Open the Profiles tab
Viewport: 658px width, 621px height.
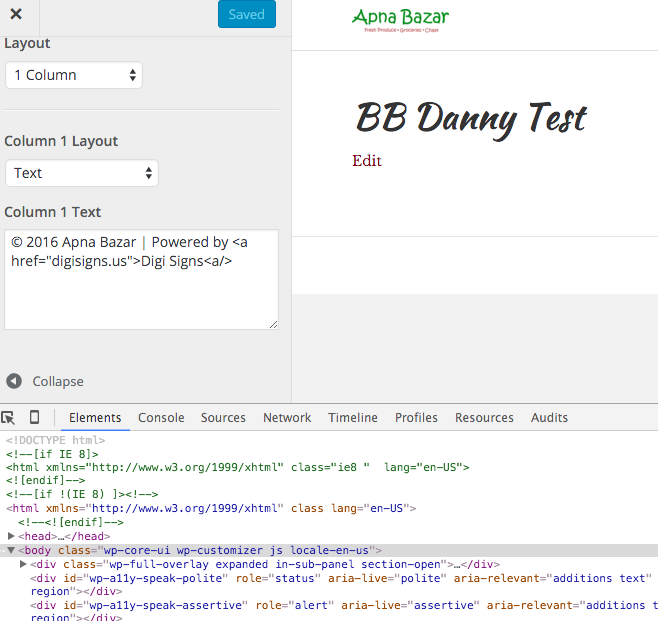tap(416, 418)
